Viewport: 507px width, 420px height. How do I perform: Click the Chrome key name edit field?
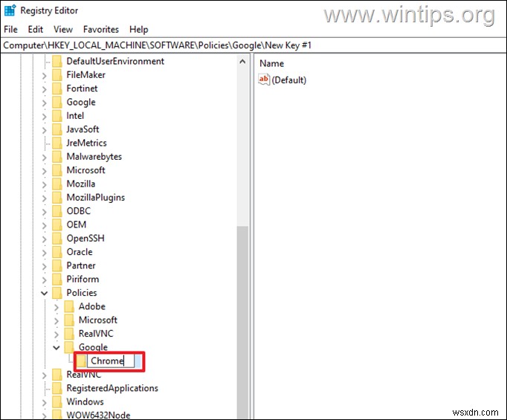click(x=111, y=361)
